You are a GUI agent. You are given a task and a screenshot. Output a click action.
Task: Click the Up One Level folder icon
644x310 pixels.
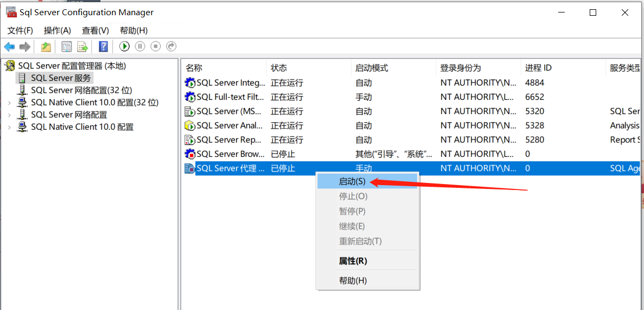tap(46, 47)
